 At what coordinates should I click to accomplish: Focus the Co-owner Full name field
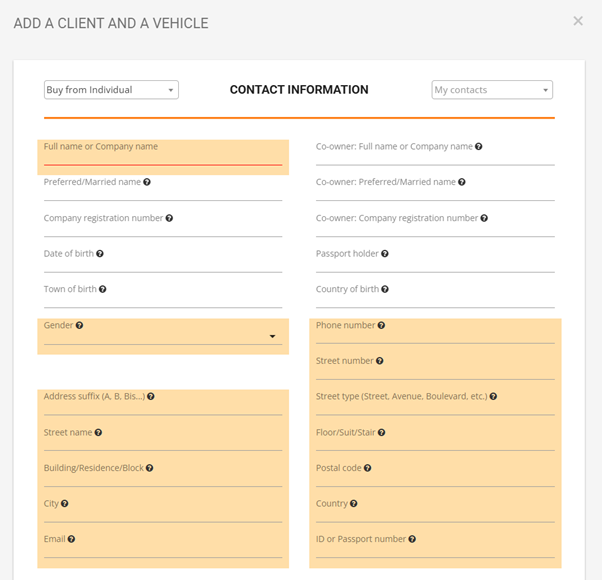click(435, 159)
